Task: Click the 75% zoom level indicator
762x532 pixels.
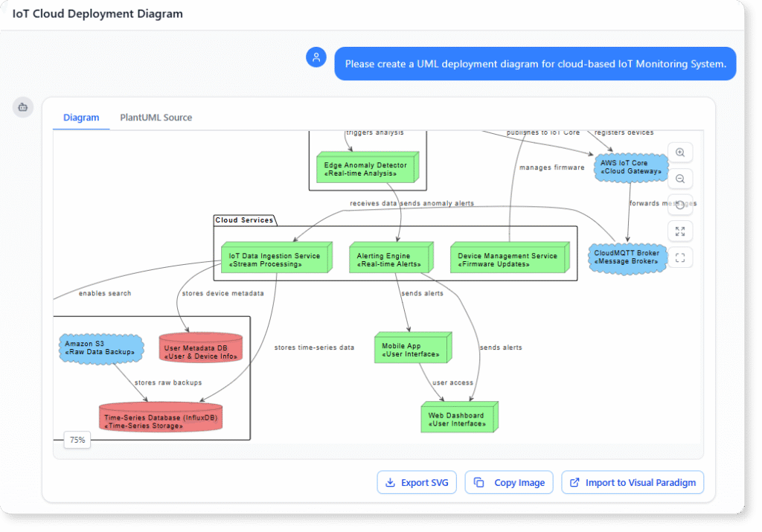Action: coord(77,440)
